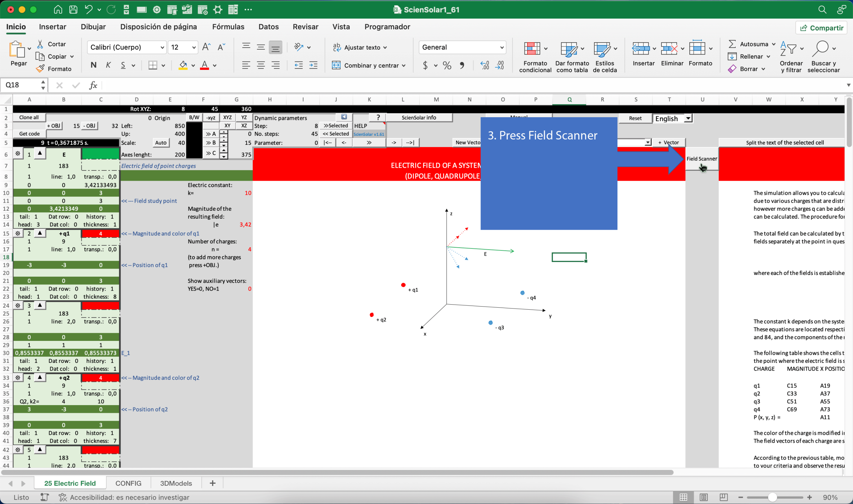
Task: Toggle bold formatting N button
Action: [x=93, y=65]
